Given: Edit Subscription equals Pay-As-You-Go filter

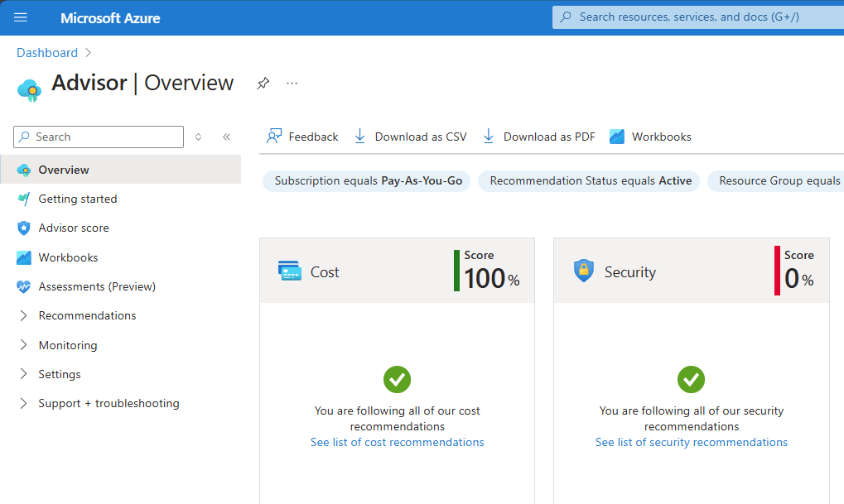Looking at the screenshot, I should coord(367,181).
